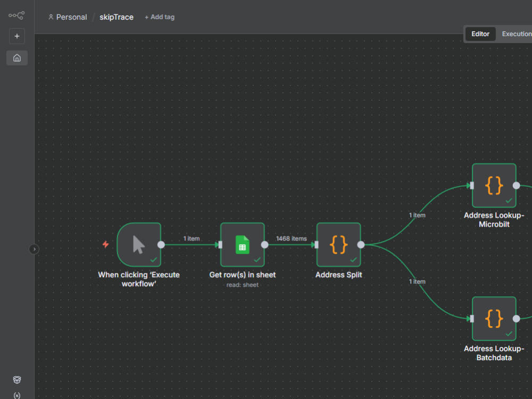Click the 'Address Lookup-Batchdata' label
Viewport: 532px width, 399px height.
[x=494, y=353]
